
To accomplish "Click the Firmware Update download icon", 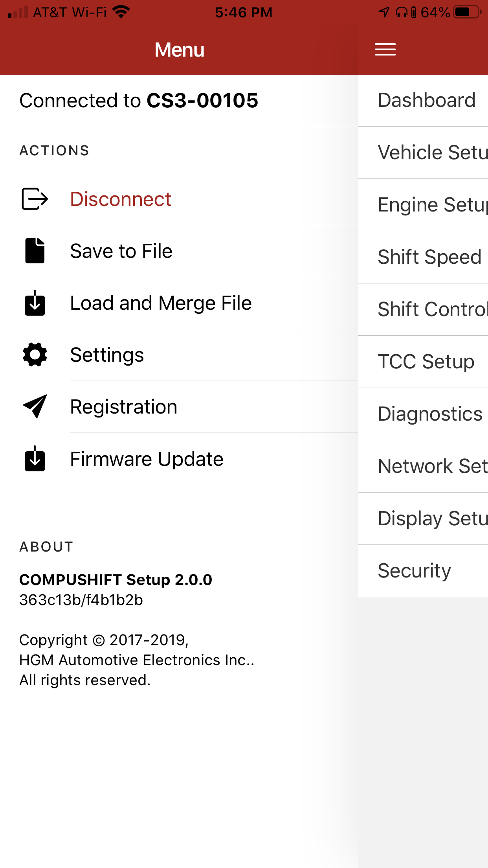I will pyautogui.click(x=35, y=459).
